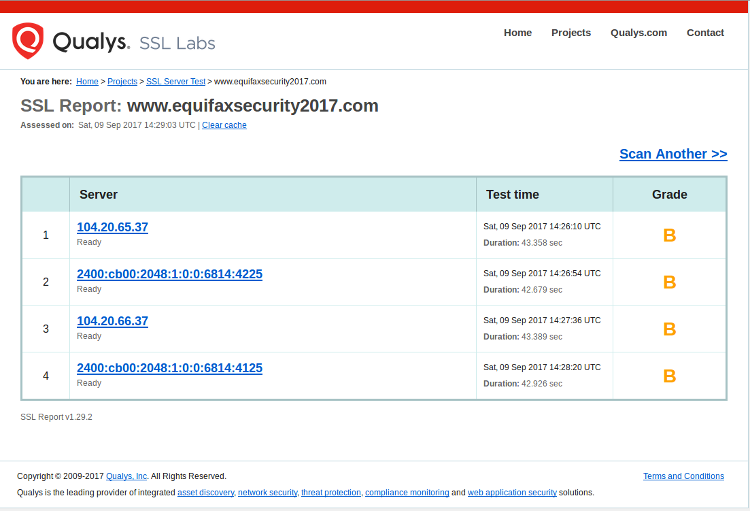750x511 pixels.
Task: Click the compliance monitoring footer link
Action: tap(407, 492)
